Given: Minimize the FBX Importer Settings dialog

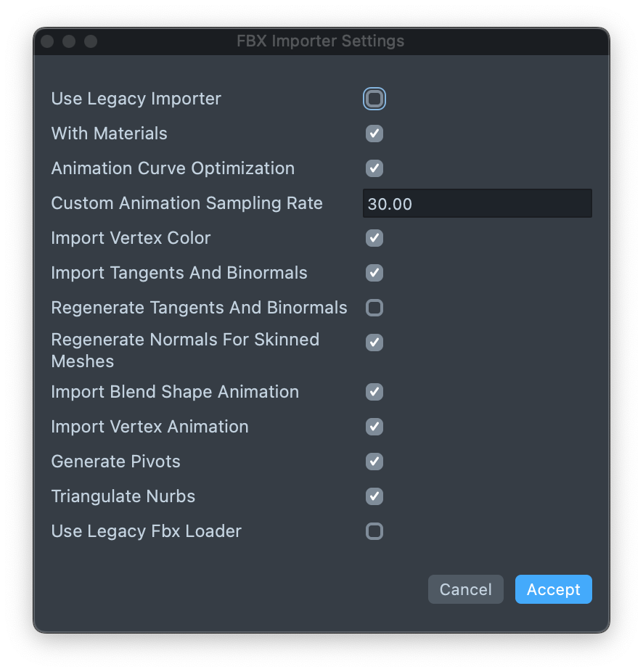Looking at the screenshot, I should pos(69,41).
